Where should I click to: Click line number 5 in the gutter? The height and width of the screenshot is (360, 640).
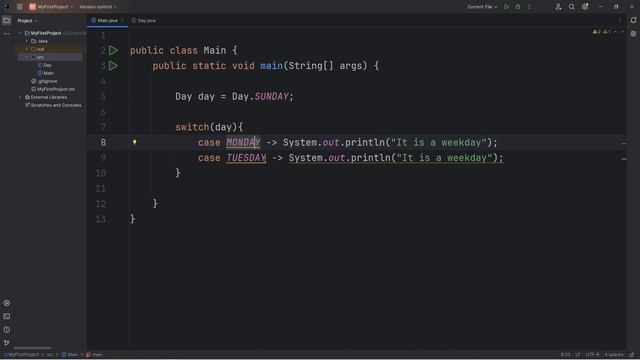point(103,97)
